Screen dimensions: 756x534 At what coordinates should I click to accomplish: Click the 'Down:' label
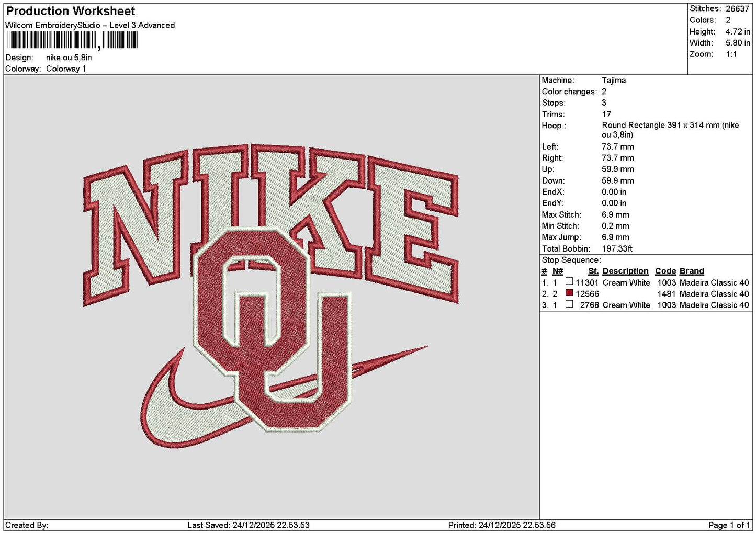tap(553, 180)
